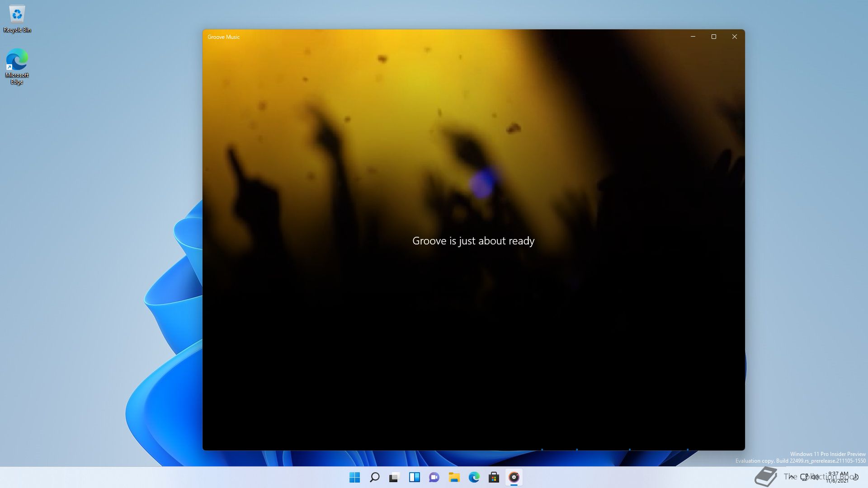Launch Microsoft Edge from the taskbar
Screen dimensions: 868x488
(x=474, y=477)
